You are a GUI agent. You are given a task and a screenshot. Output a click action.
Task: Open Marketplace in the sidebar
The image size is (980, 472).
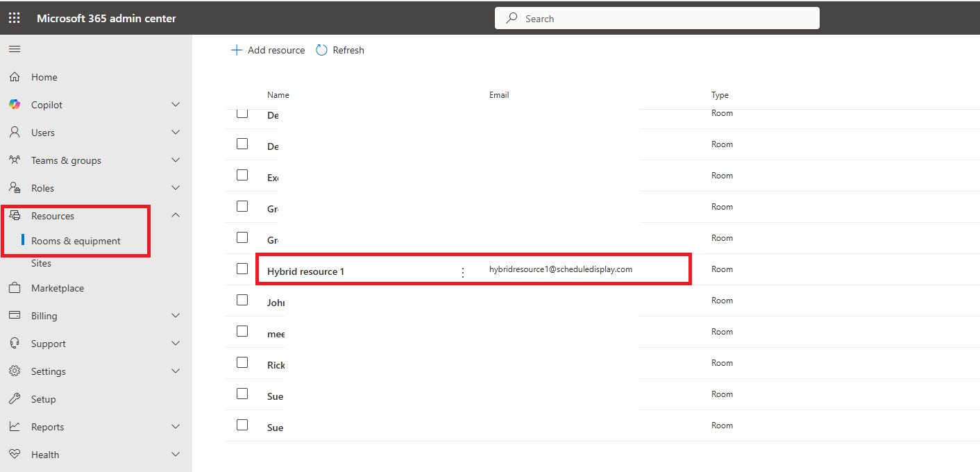point(58,288)
